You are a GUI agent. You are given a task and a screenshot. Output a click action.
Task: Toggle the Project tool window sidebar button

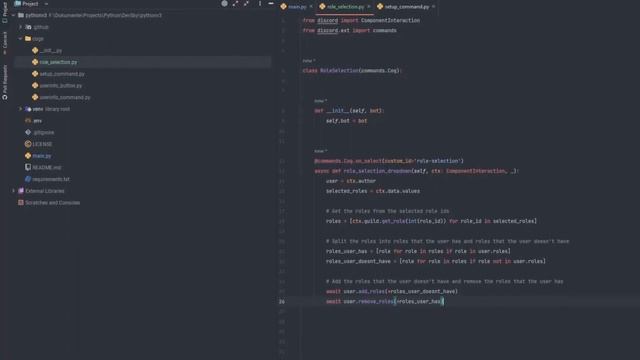coord(4,12)
